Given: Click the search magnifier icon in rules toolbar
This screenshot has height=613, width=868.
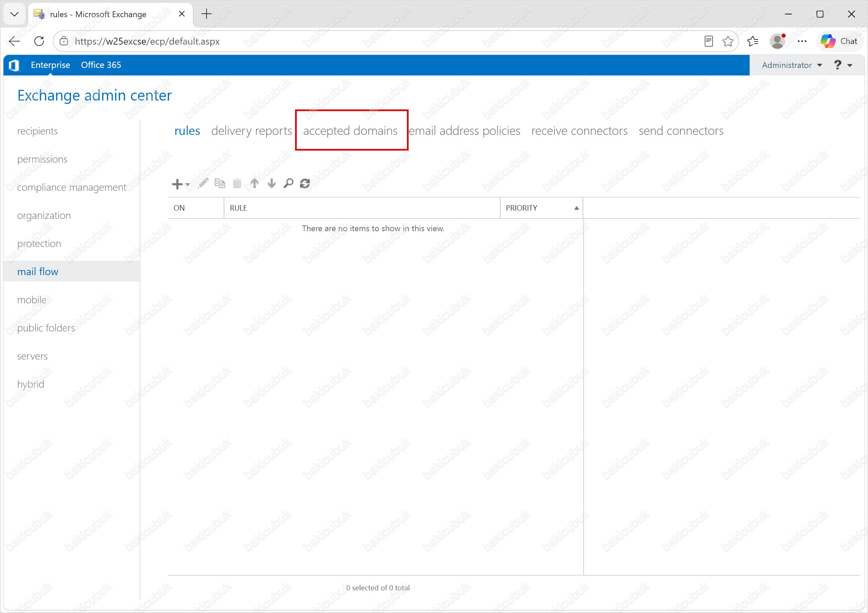Looking at the screenshot, I should click(289, 184).
